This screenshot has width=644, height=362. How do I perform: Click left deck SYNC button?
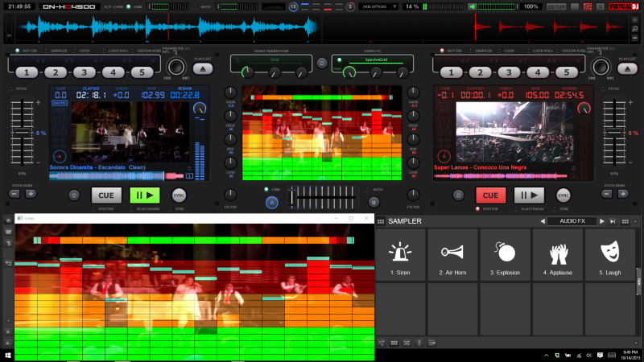pos(179,195)
